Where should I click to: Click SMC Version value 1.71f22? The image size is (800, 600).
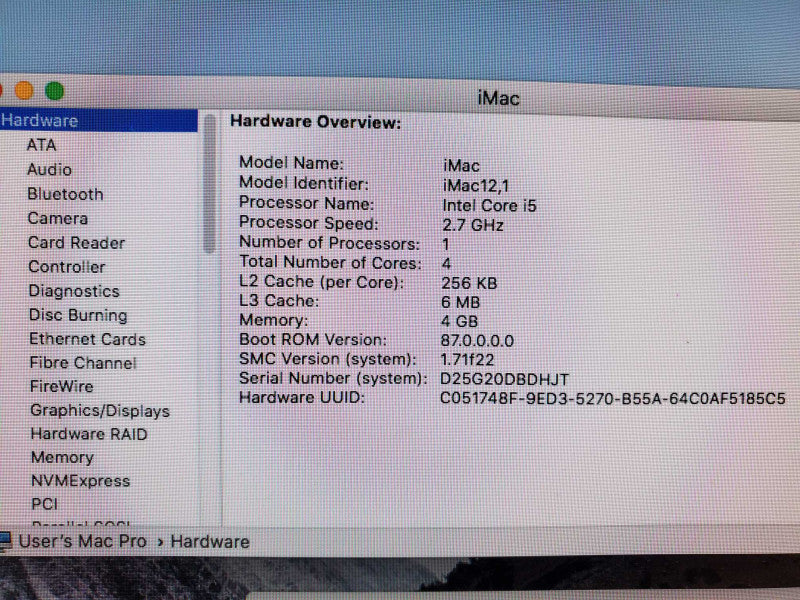pyautogui.click(x=467, y=360)
